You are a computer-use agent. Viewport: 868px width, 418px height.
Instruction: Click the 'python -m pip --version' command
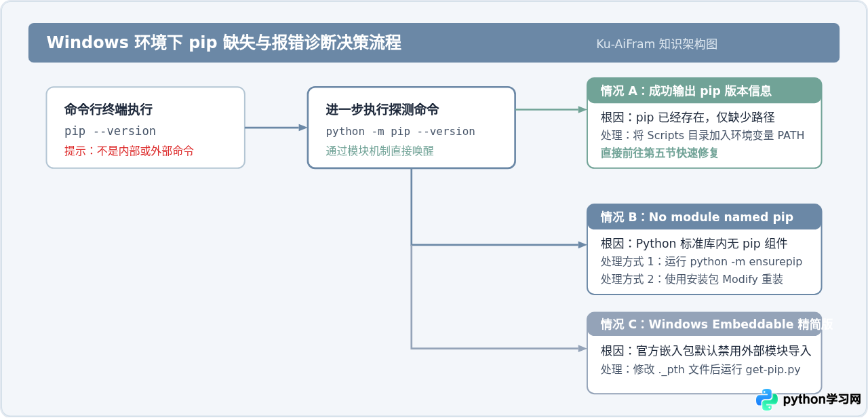tap(400, 132)
